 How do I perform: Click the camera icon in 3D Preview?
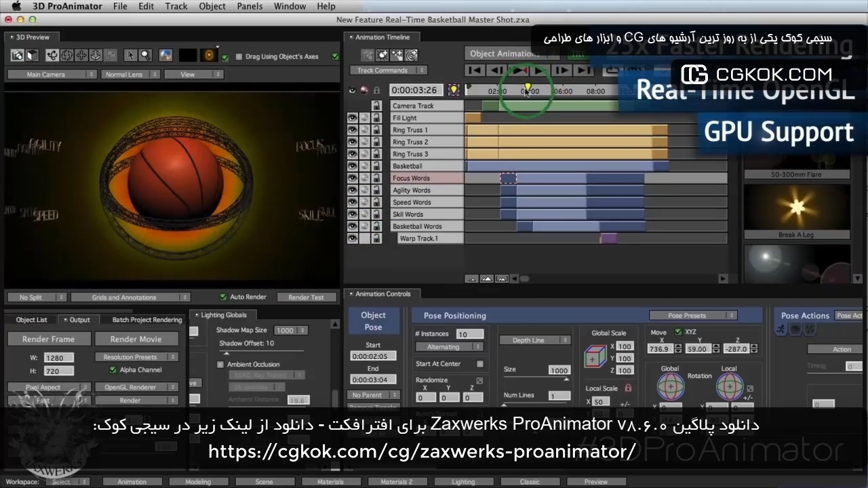(17, 56)
